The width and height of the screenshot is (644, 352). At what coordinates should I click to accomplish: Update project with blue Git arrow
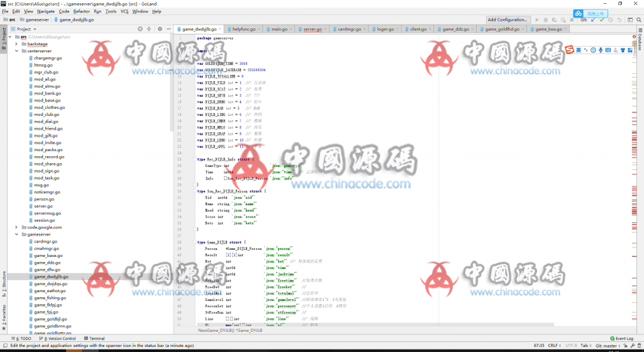[x=593, y=20]
